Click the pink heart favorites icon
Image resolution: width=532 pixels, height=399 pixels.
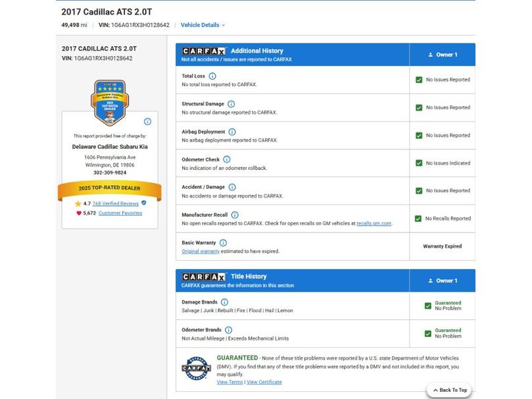click(x=79, y=213)
